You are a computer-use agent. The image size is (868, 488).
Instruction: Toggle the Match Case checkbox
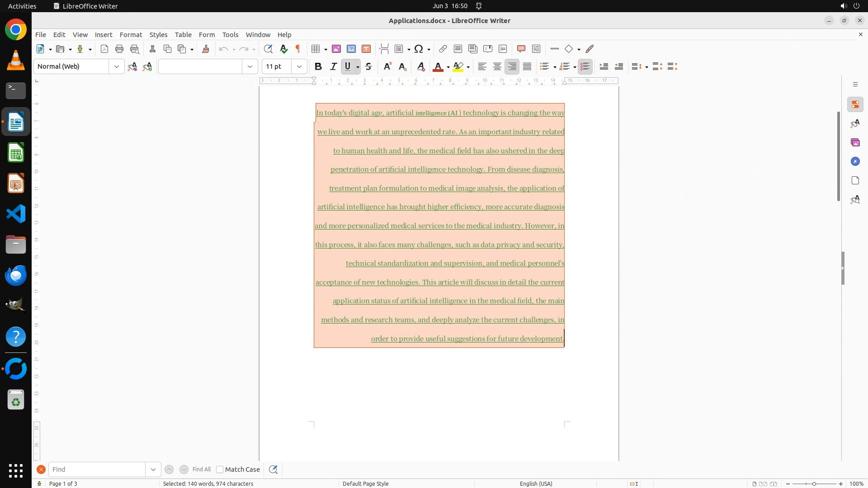click(x=220, y=469)
